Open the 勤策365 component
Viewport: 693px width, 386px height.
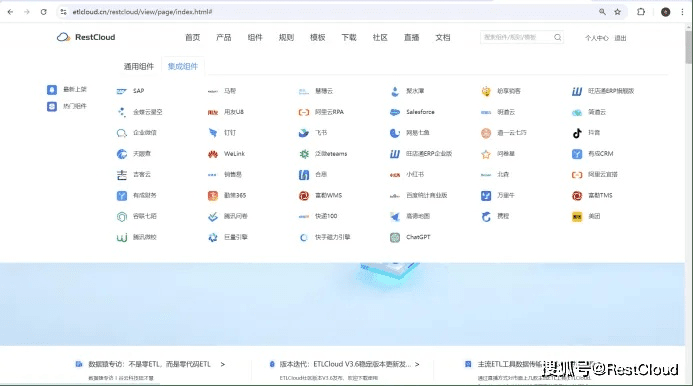click(x=227, y=195)
